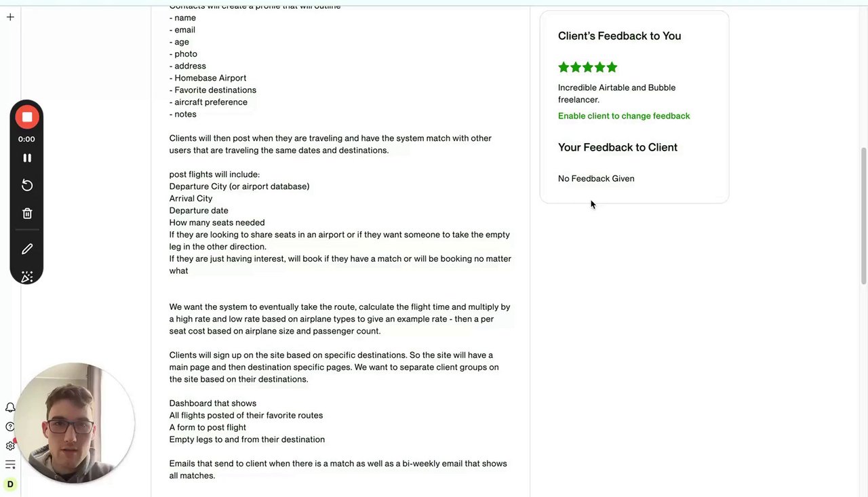Screen dimensions: 868x497
Task: Restart the recording with the rewind icon
Action: (x=27, y=186)
